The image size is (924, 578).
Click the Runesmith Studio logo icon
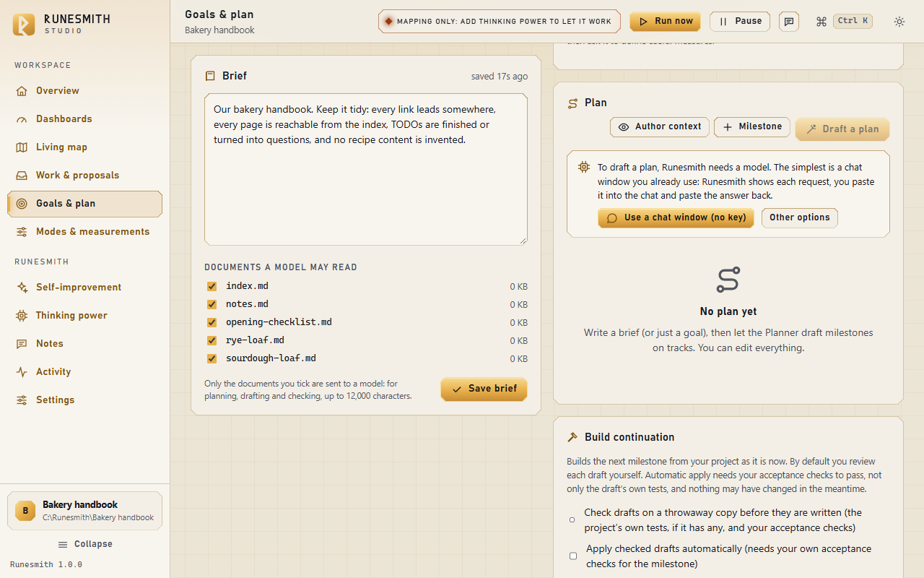click(x=24, y=24)
